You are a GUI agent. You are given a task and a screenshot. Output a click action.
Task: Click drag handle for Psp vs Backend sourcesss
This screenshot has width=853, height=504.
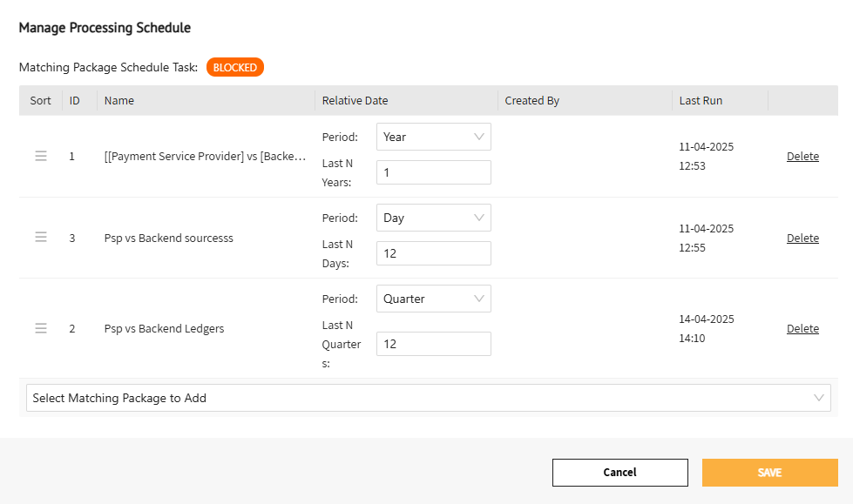tap(41, 238)
